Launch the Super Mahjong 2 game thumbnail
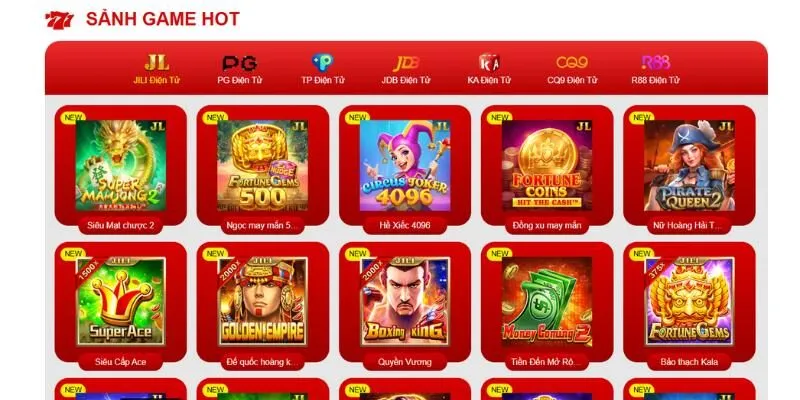 pos(120,166)
